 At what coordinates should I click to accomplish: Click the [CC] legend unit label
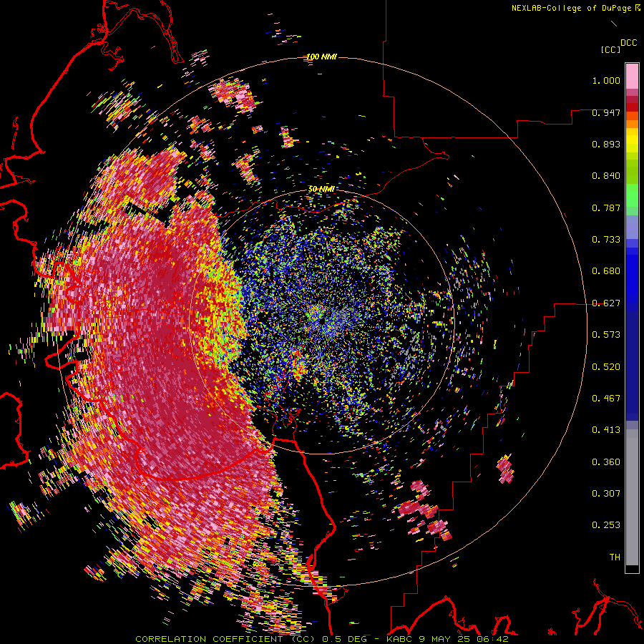(x=611, y=49)
